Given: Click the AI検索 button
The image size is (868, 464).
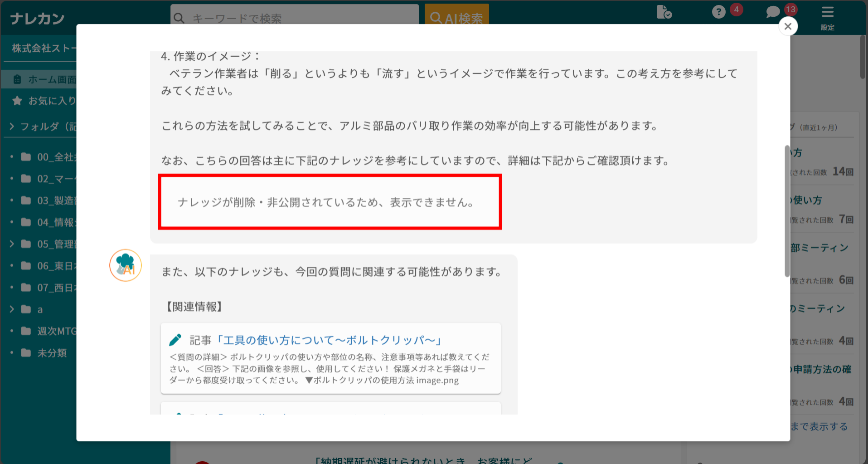Looking at the screenshot, I should [x=456, y=18].
